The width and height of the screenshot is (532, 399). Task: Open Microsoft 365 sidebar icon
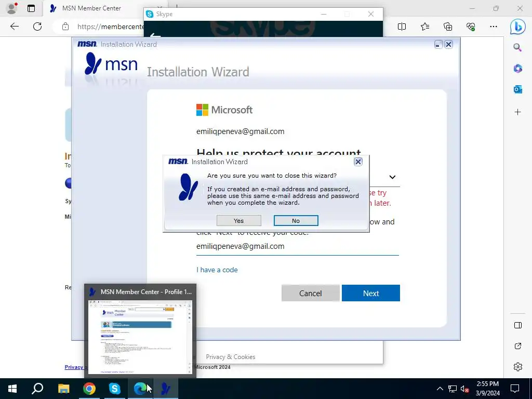[518, 69]
